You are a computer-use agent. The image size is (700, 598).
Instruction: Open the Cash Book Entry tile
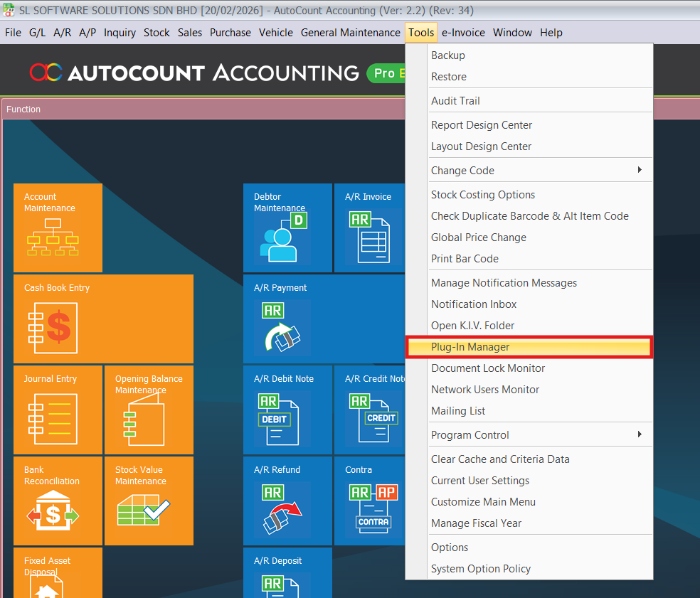(103, 319)
